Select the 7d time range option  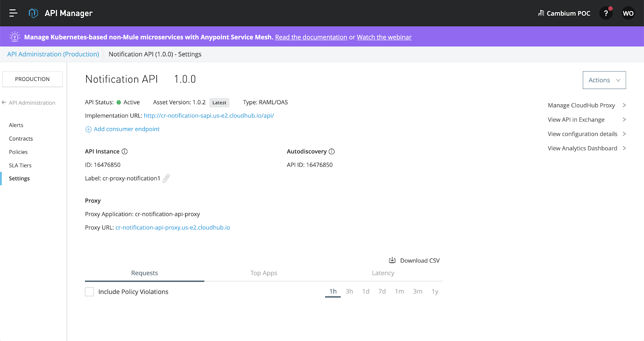382,291
